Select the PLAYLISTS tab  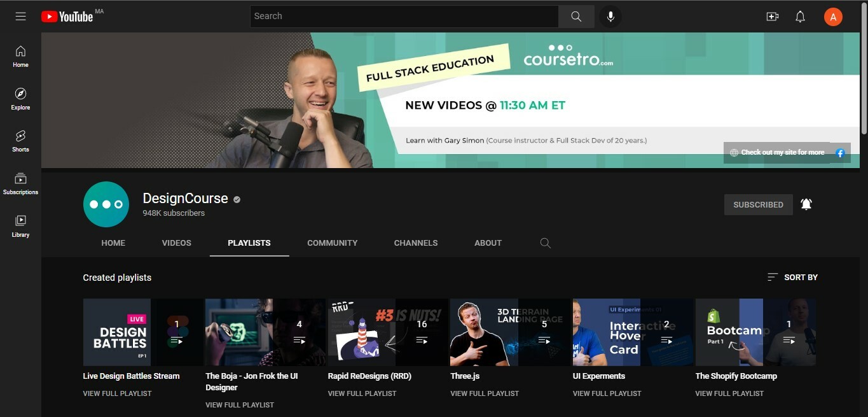coord(249,243)
